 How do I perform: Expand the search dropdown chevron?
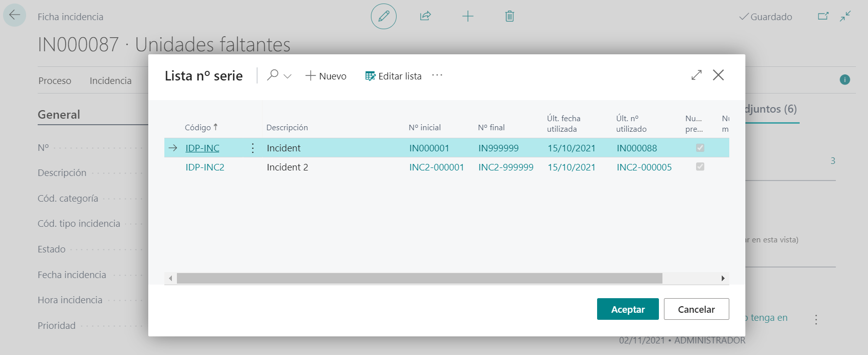[x=287, y=76]
